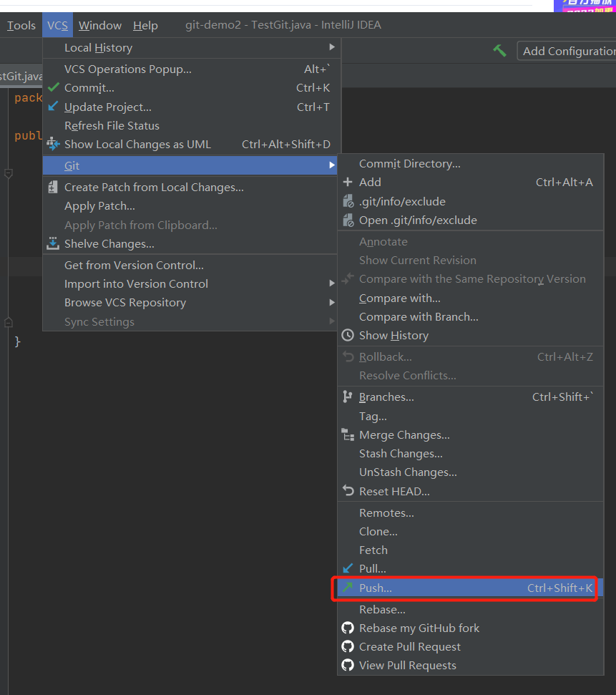Click the GitHub icon for Create Pull Request
The width and height of the screenshot is (616, 695).
point(348,646)
